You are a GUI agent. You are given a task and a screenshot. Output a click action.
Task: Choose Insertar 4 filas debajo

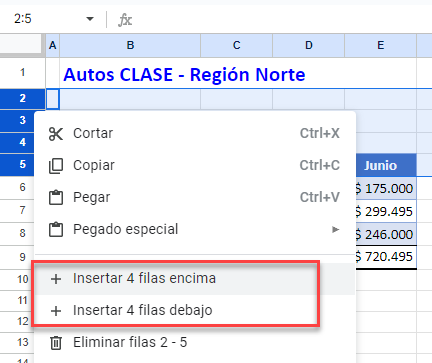click(x=195, y=310)
